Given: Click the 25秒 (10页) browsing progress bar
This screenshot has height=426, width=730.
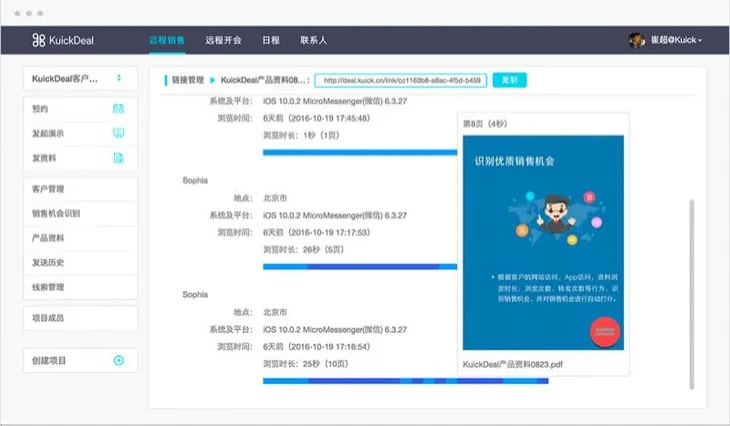Looking at the screenshot, I should 406,381.
